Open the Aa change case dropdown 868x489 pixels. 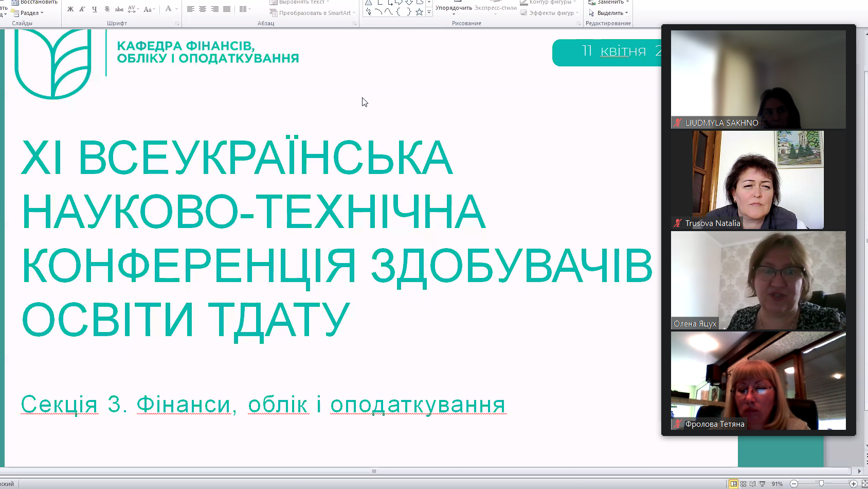(149, 9)
